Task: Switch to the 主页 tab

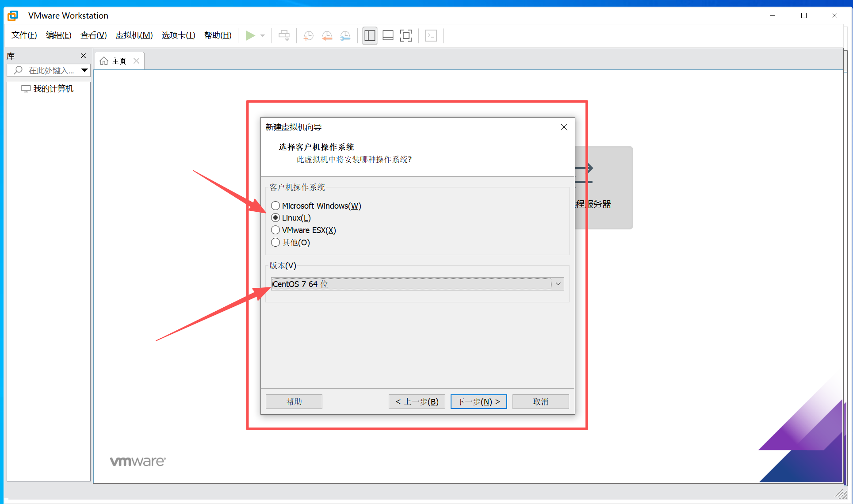Action: tap(119, 61)
